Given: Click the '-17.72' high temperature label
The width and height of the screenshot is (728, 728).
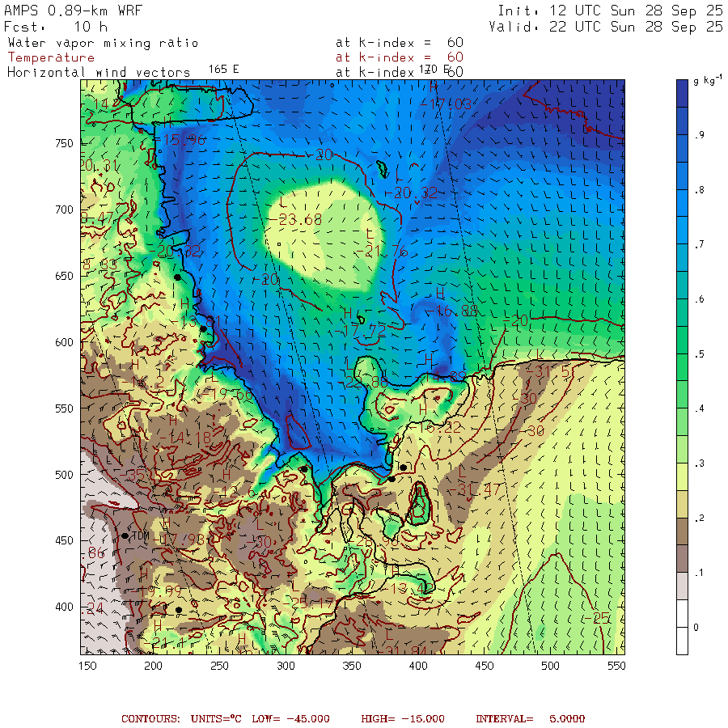Looking at the screenshot, I should click(x=361, y=331).
